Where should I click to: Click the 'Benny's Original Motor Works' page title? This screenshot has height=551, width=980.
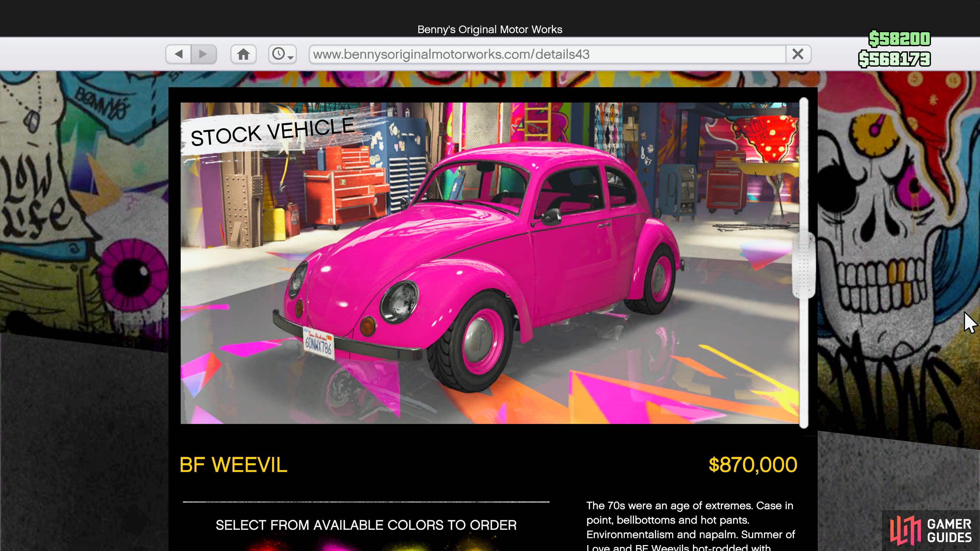pos(490,29)
